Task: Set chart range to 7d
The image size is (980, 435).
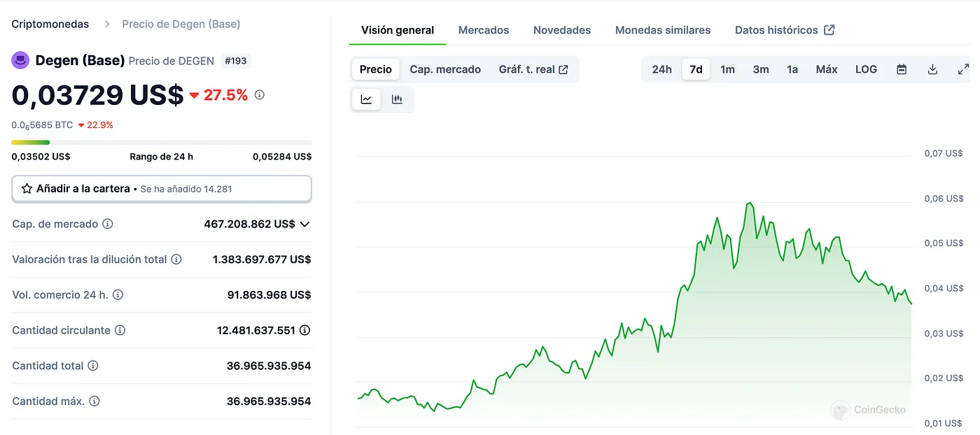Action: (x=696, y=69)
